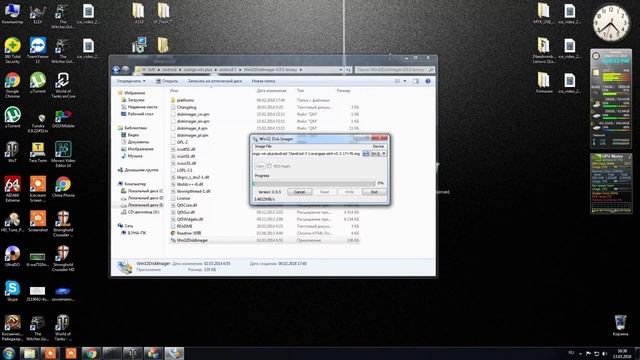640x360 pixels.
Task: Open Movavi Video Editor 14 shortcut
Action: [x=63, y=154]
